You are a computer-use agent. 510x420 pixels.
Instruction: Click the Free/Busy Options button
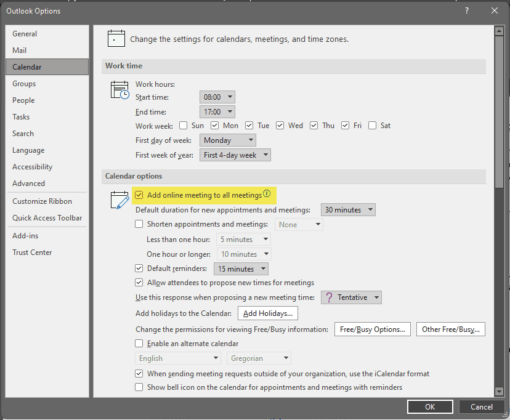point(372,329)
